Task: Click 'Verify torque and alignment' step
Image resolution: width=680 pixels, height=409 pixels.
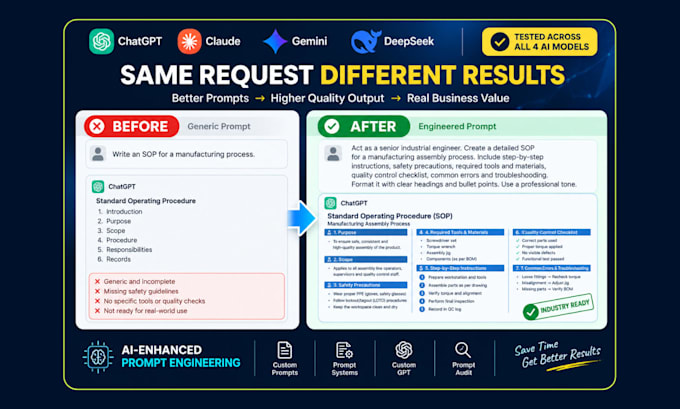Action: coord(455,293)
